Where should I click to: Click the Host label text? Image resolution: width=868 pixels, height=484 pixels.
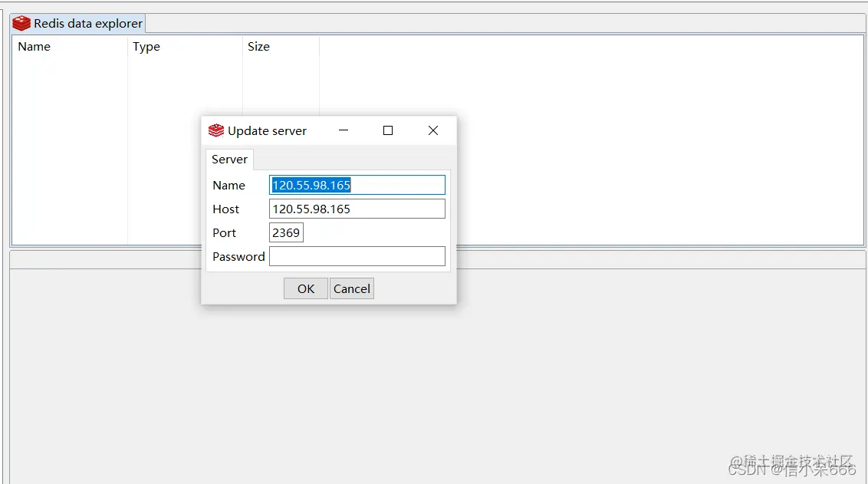coord(226,209)
